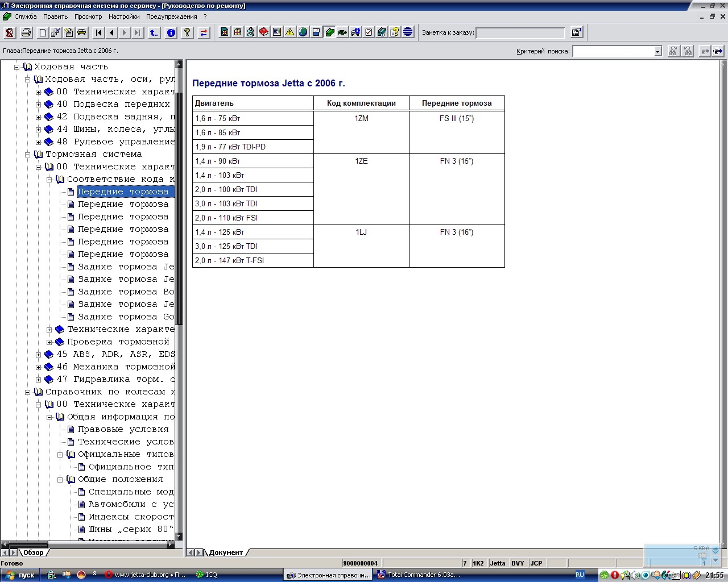Click the right-arrow outline search-result icon
Screen dimensions: 728x582
718,51
